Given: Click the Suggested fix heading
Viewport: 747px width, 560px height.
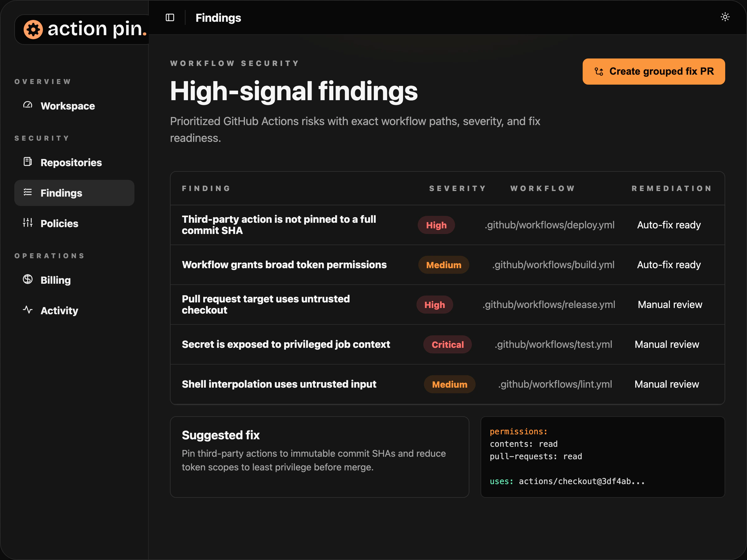Looking at the screenshot, I should pos(220,435).
